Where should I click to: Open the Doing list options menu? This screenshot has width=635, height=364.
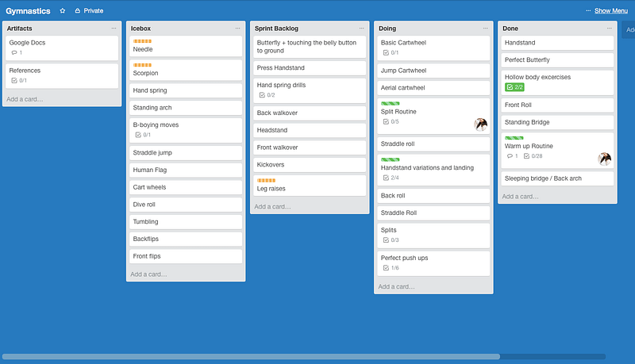click(485, 29)
